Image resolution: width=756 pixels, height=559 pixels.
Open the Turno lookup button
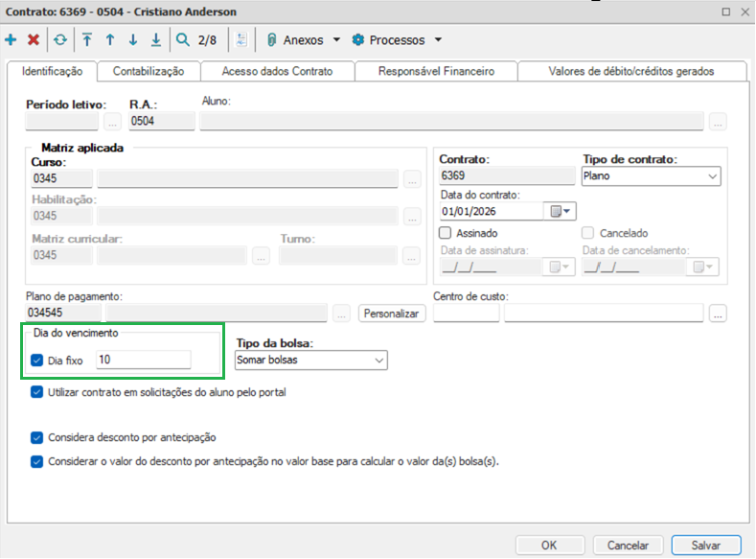point(411,256)
